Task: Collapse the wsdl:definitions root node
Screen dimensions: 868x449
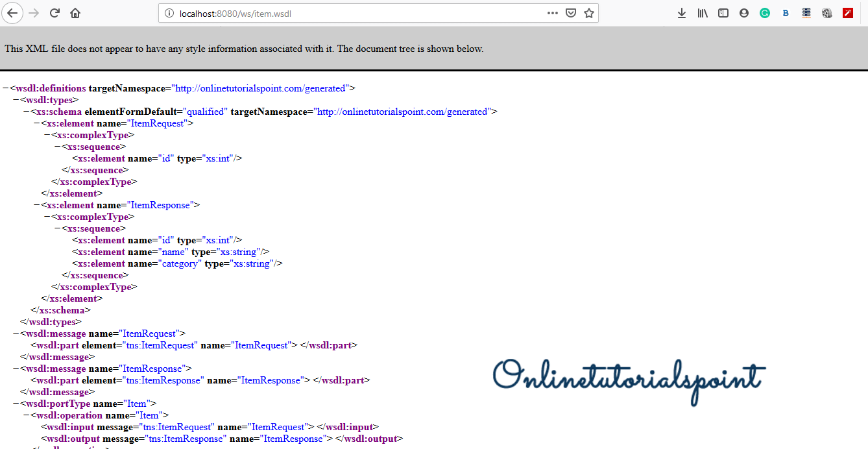Action: [x=6, y=88]
